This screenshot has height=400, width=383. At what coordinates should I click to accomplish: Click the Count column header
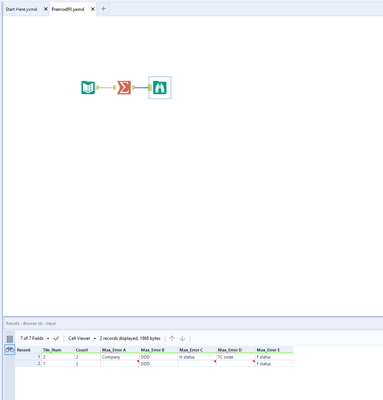pyautogui.click(x=87, y=350)
